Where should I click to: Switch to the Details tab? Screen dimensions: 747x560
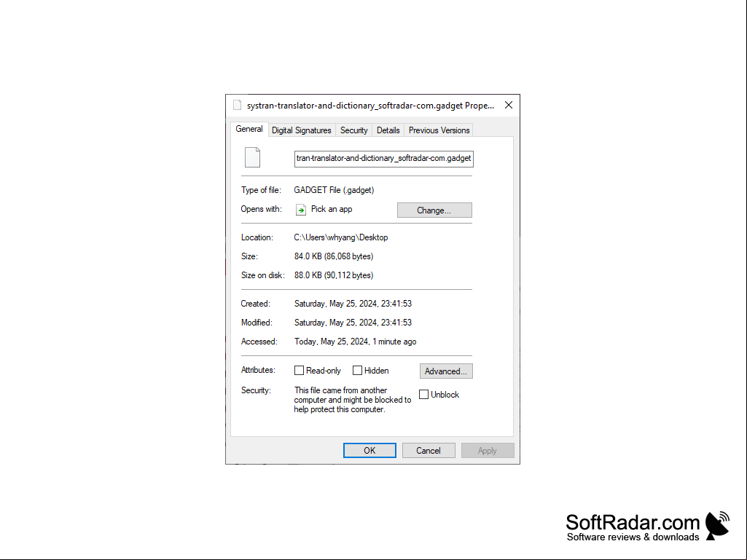(x=388, y=130)
